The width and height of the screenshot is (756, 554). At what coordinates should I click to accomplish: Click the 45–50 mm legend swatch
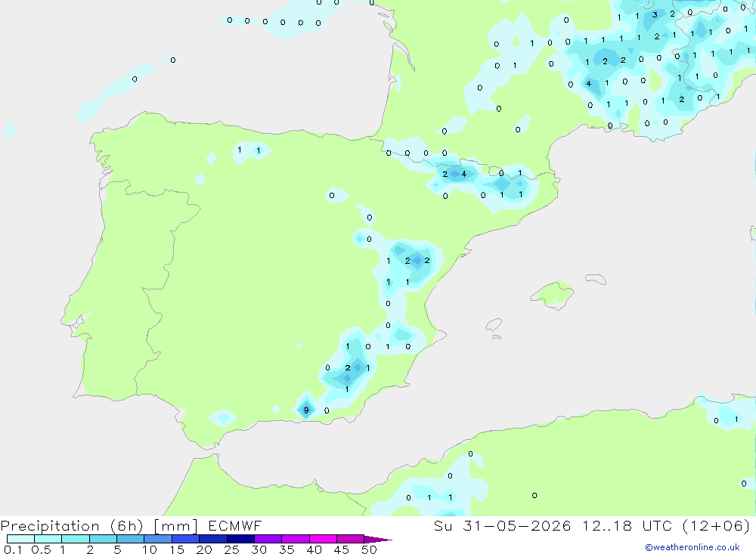point(351,539)
